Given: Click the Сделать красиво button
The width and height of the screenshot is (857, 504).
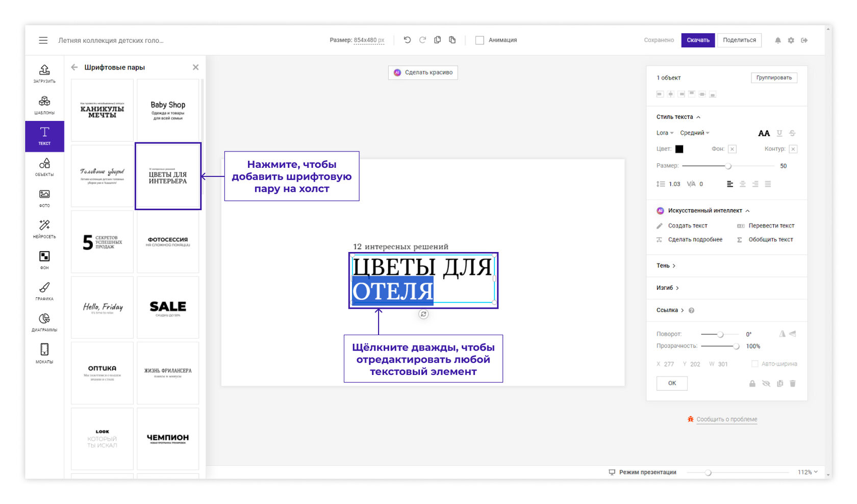Looking at the screenshot, I should tap(423, 72).
